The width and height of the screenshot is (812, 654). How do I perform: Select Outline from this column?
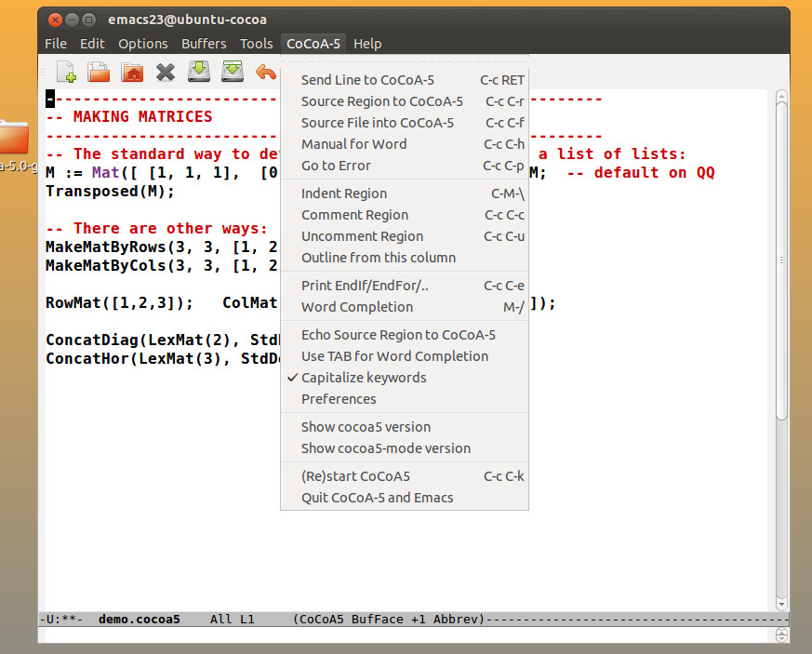[x=404, y=258]
